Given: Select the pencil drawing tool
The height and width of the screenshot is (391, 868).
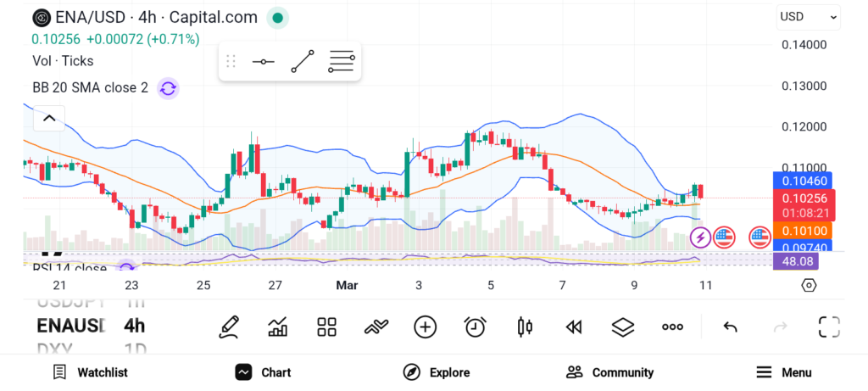Looking at the screenshot, I should pos(228,327).
